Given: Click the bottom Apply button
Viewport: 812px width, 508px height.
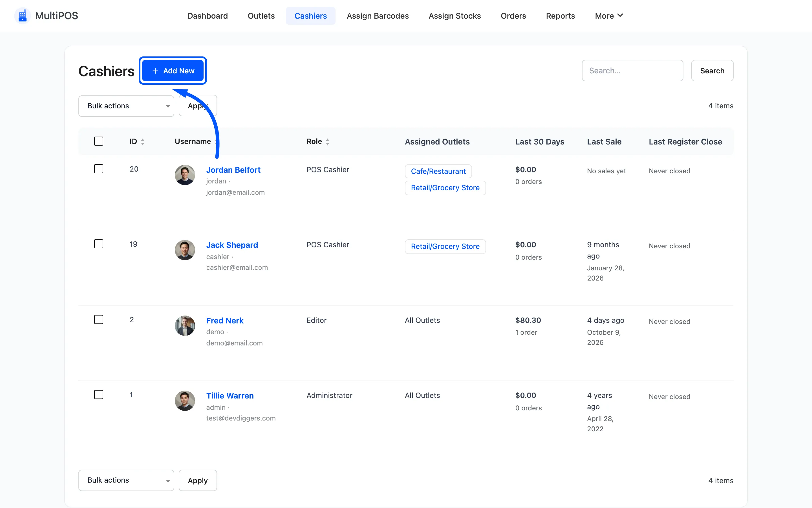Looking at the screenshot, I should click(x=198, y=480).
